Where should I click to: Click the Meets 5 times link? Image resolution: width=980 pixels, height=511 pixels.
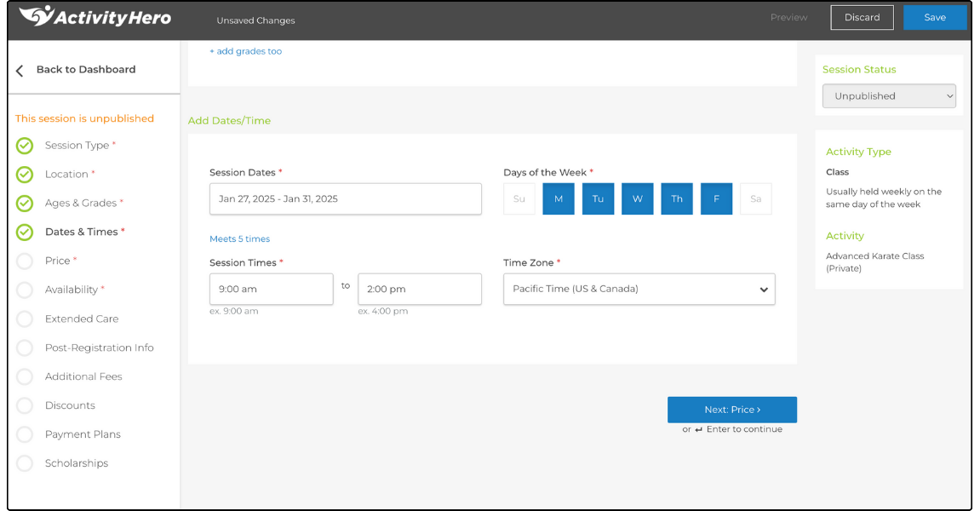click(x=240, y=239)
